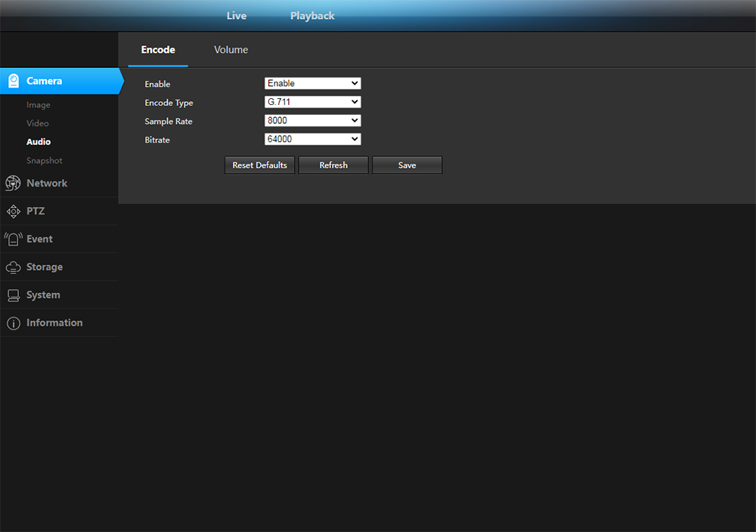Click the Refresh button

pos(333,165)
